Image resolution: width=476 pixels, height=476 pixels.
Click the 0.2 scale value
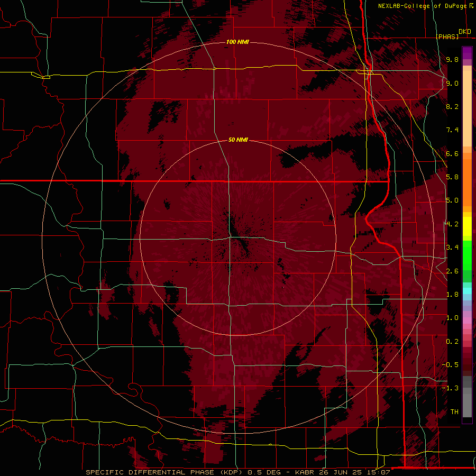coord(452,342)
